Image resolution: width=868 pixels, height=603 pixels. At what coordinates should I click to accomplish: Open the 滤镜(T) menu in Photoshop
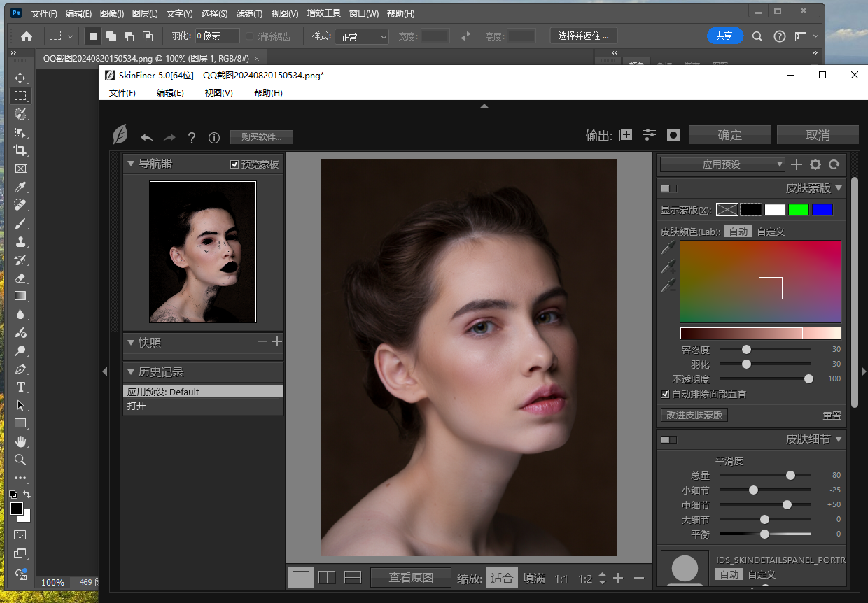249,14
